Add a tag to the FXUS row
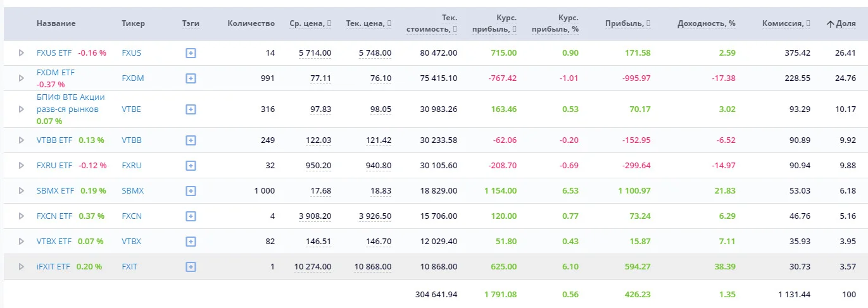 click(191, 53)
